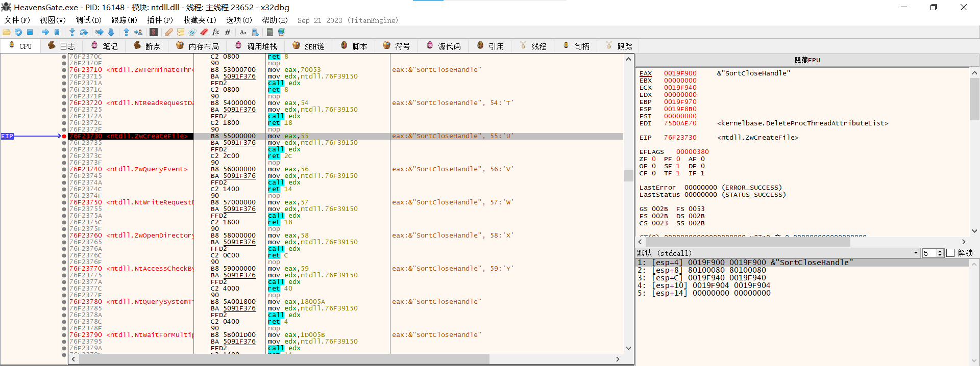The image size is (980, 366).
Task: Pause execution of the debuggee
Action: pos(57,32)
